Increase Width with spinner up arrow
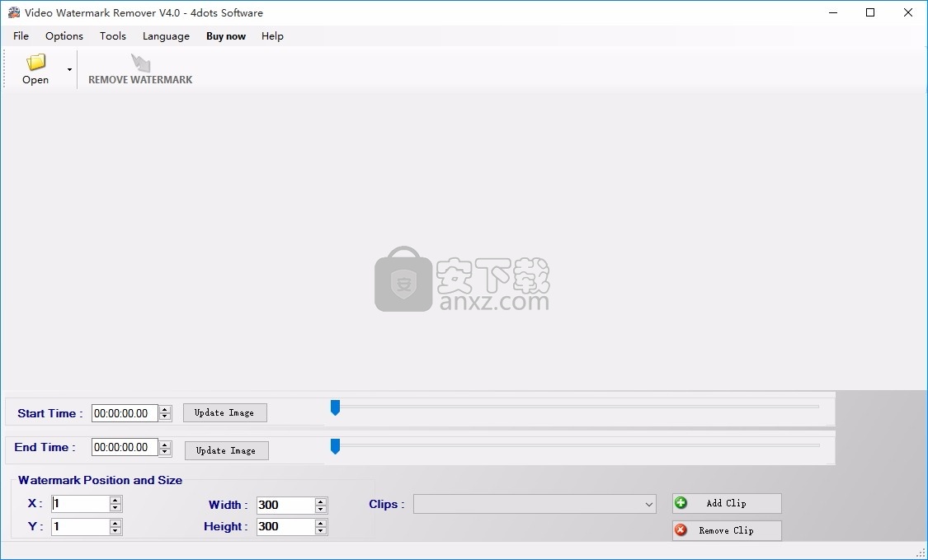 (321, 501)
